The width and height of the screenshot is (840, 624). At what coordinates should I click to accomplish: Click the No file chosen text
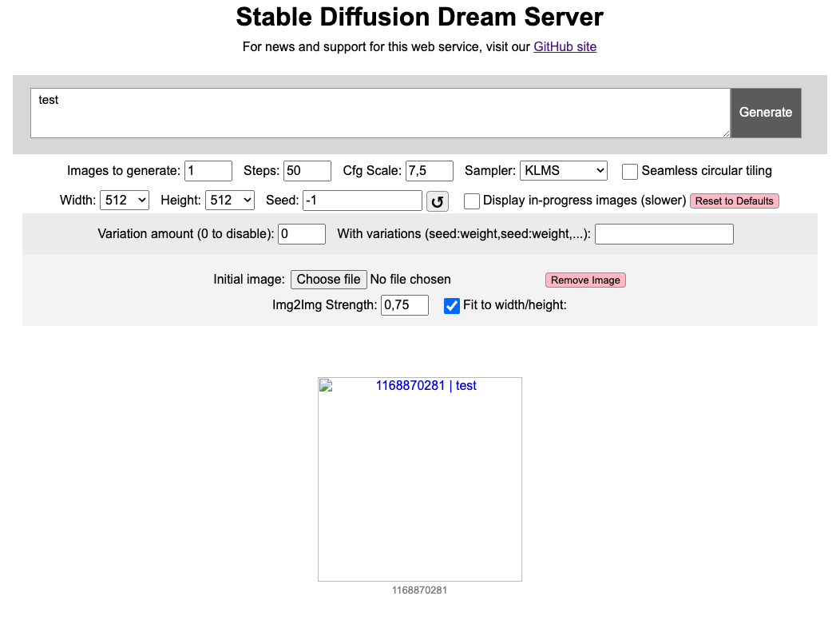tap(410, 280)
